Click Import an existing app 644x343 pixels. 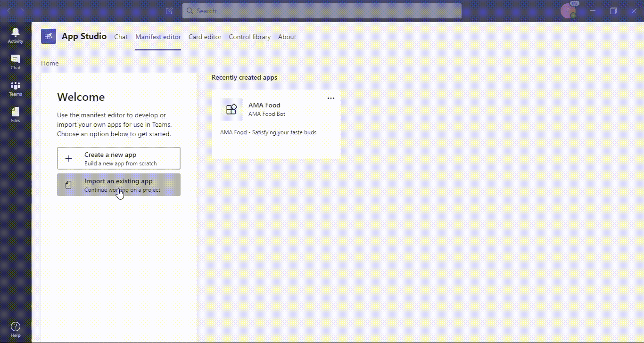118,185
